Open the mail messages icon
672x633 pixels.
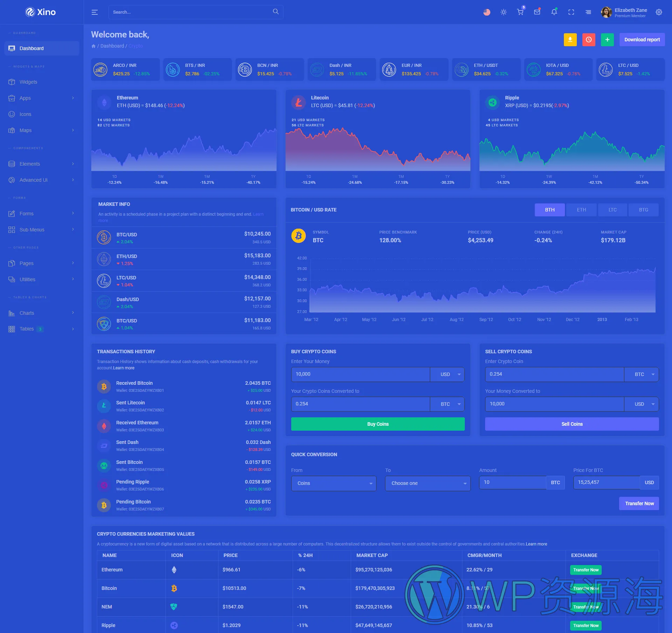(x=537, y=12)
